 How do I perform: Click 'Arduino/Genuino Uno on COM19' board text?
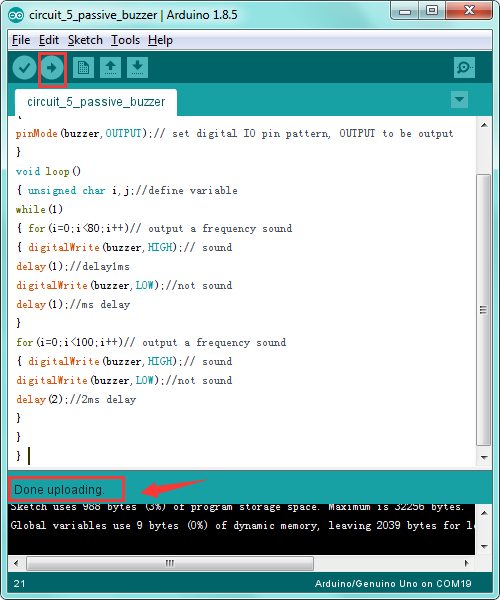[393, 584]
